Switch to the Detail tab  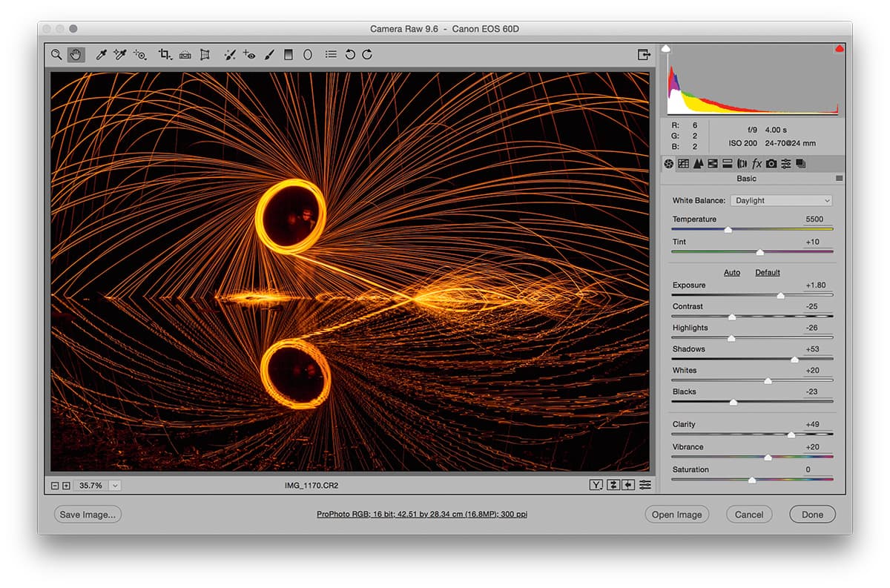tap(698, 163)
